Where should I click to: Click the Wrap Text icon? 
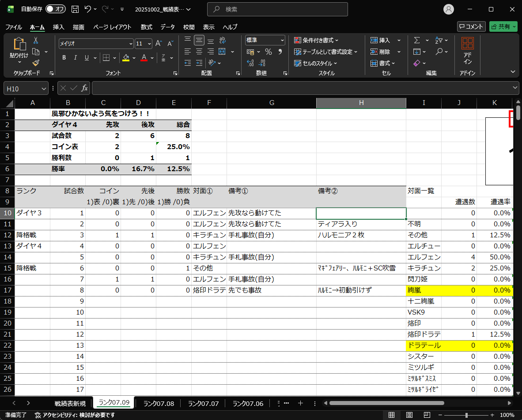point(223,41)
